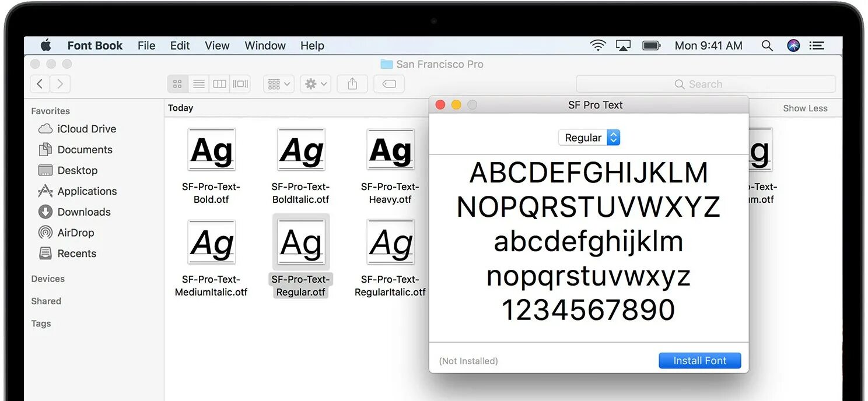Click the clock showing Mon 9:41 AM
868x401 pixels.
(708, 45)
